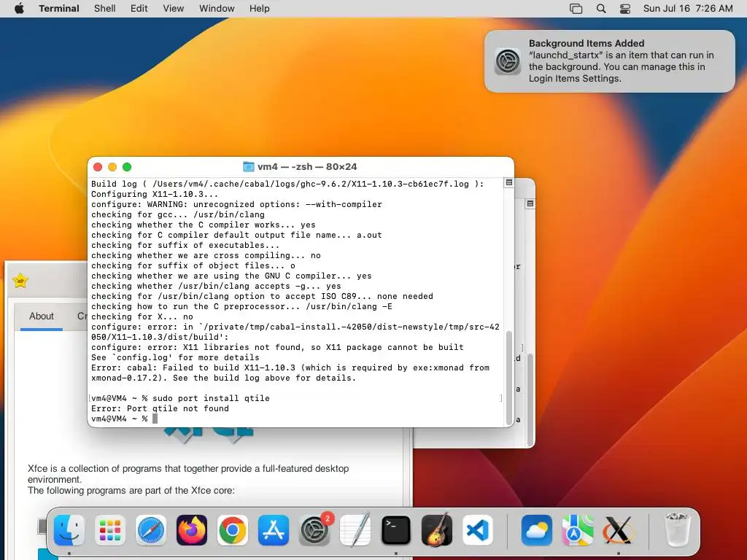Click the 'vm4 — -zsh — 80×24' window title
Viewport: 747px width, 560px height.
(307, 167)
